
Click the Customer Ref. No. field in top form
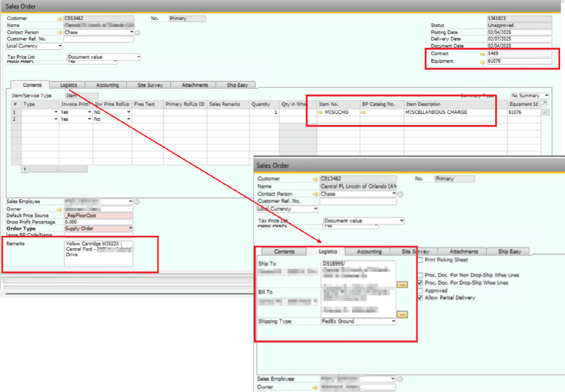pos(99,39)
